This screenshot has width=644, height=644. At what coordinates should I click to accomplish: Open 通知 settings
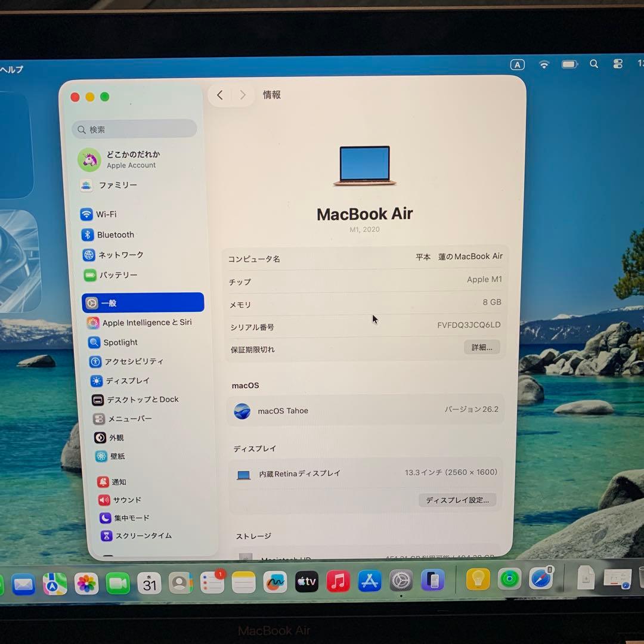[117, 482]
